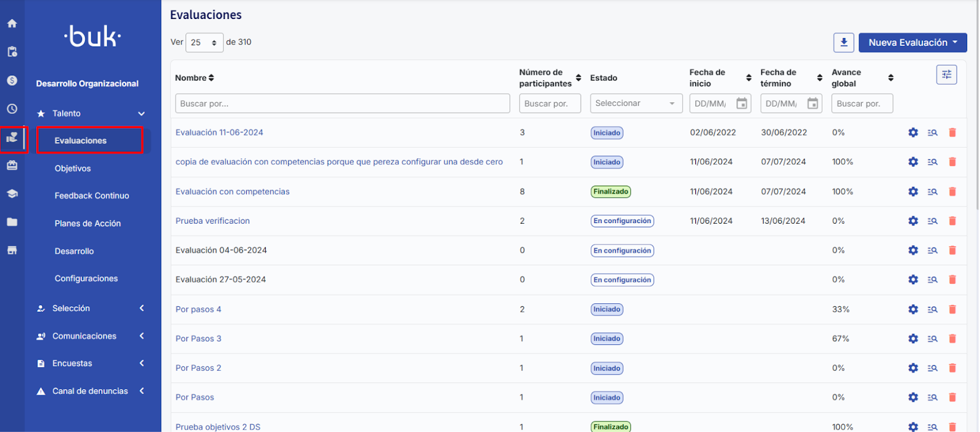Open the Nueva Evaluación dropdown button
The image size is (980, 432).
(912, 42)
